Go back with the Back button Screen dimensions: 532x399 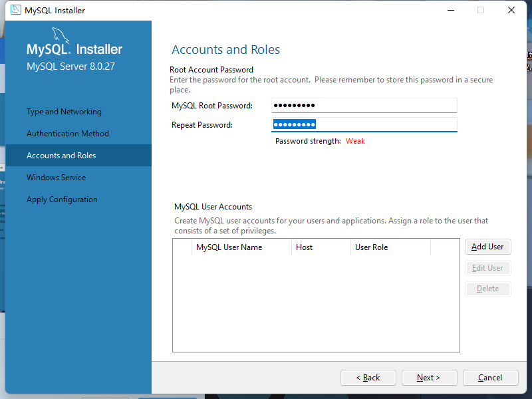coord(368,378)
